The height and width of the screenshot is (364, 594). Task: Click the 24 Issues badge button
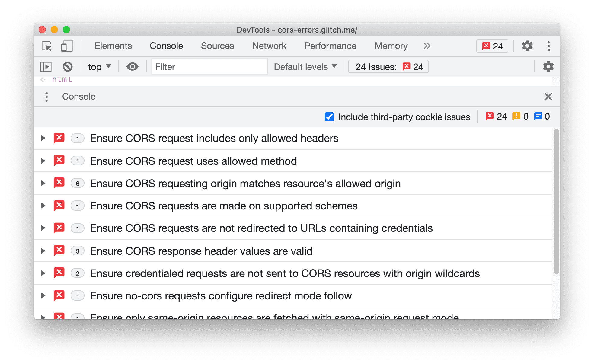click(x=387, y=67)
